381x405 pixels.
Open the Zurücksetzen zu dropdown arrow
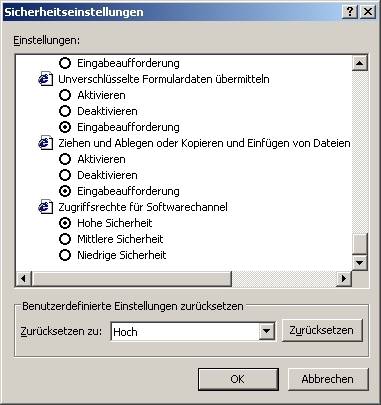[x=266, y=331]
